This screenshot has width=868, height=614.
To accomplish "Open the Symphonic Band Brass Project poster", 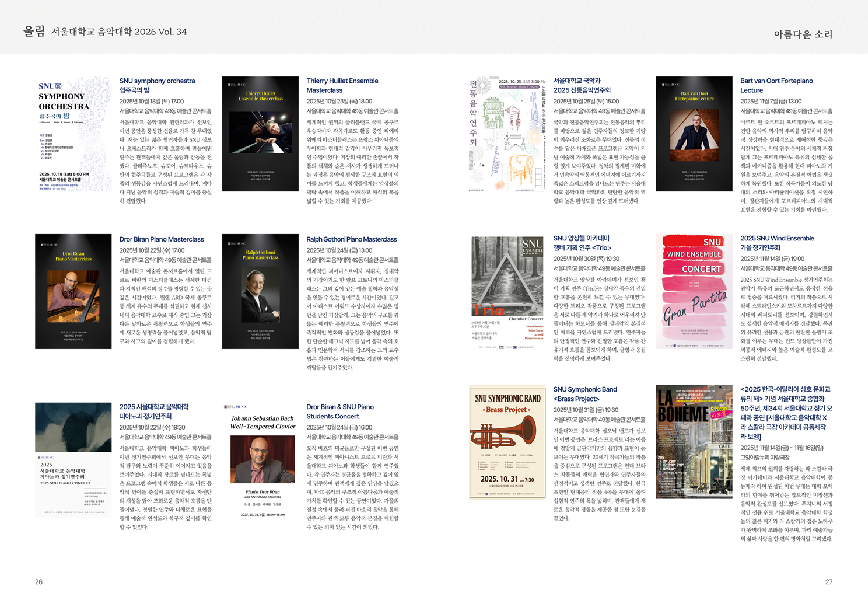I will (x=508, y=442).
